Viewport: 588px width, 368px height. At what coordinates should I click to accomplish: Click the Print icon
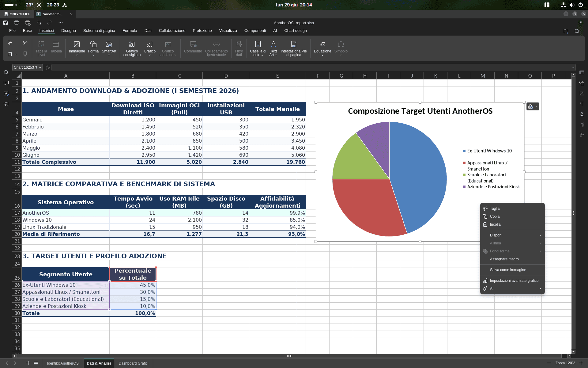click(x=17, y=23)
